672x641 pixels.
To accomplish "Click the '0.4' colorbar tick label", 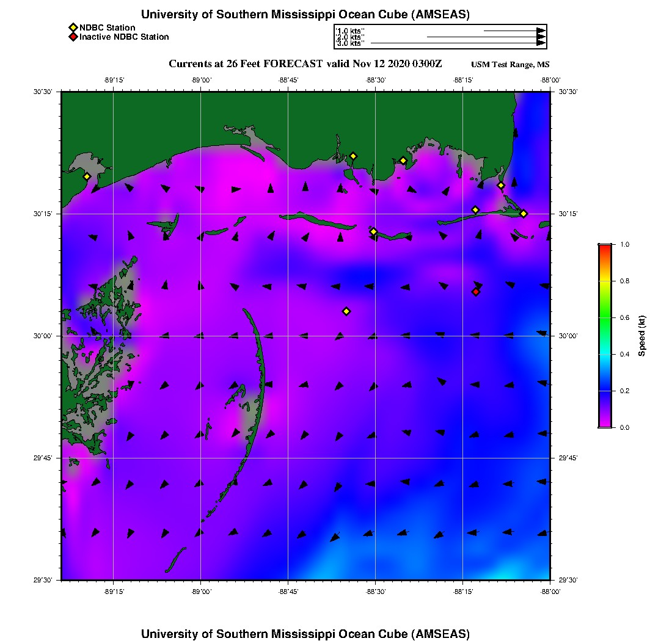I will pos(625,355).
